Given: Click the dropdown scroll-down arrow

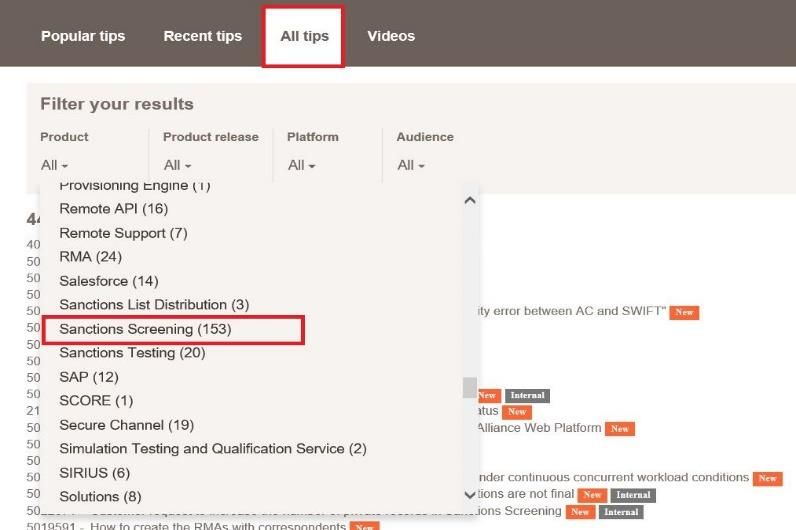Looking at the screenshot, I should [x=470, y=494].
